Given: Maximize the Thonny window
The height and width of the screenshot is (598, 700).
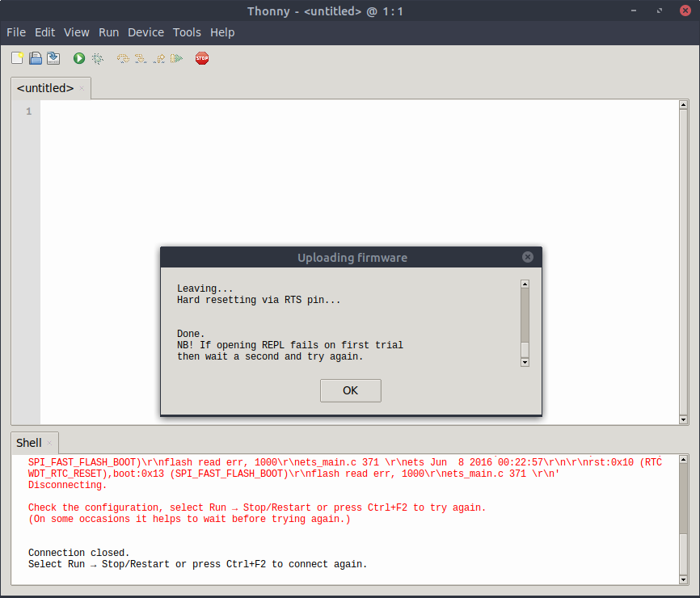Looking at the screenshot, I should 660,11.
